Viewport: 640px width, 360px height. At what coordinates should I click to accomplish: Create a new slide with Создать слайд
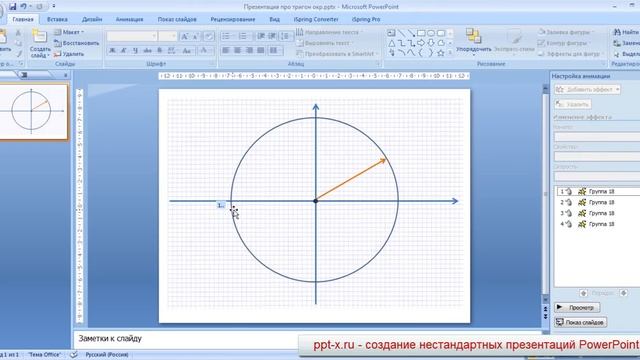pos(40,43)
